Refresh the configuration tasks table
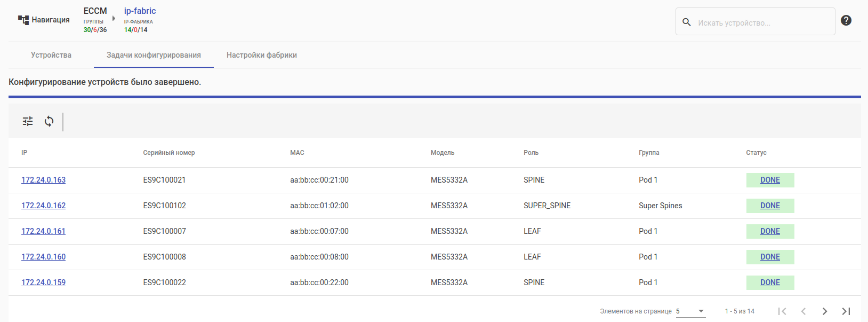 [49, 121]
